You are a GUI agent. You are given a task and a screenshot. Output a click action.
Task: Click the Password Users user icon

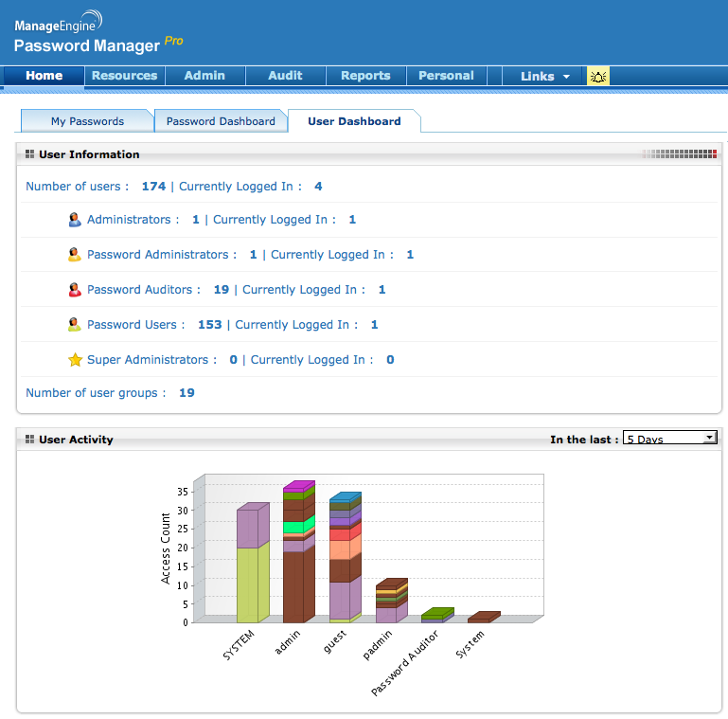point(74,324)
